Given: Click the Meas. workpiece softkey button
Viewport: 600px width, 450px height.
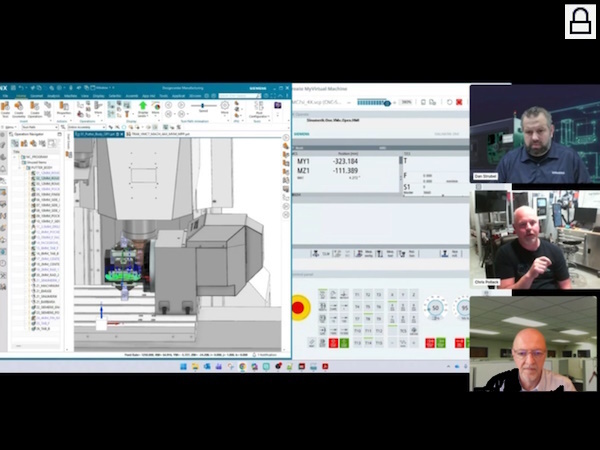Looking at the screenshot, I should point(364,253).
